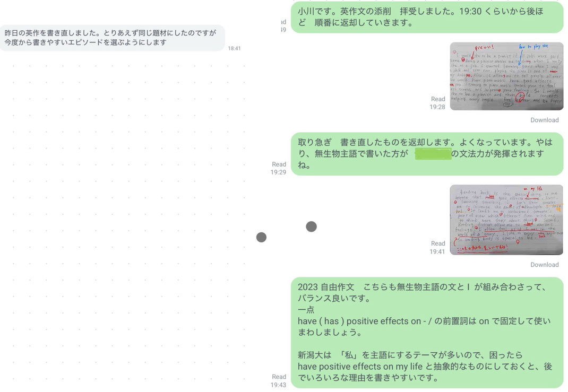Click the line have ( has ) positive effects on
The image size is (568, 392).
(359, 321)
